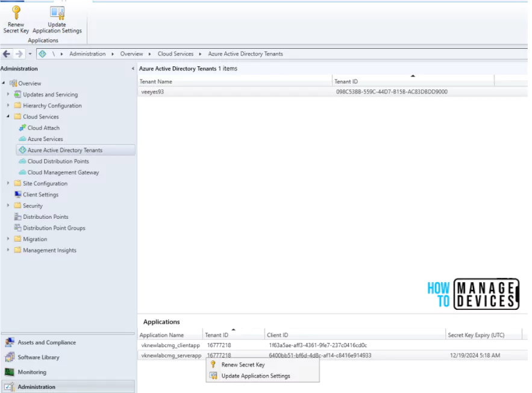
Task: Choose Renew Secret Key from context menu
Action: pyautogui.click(x=263, y=365)
